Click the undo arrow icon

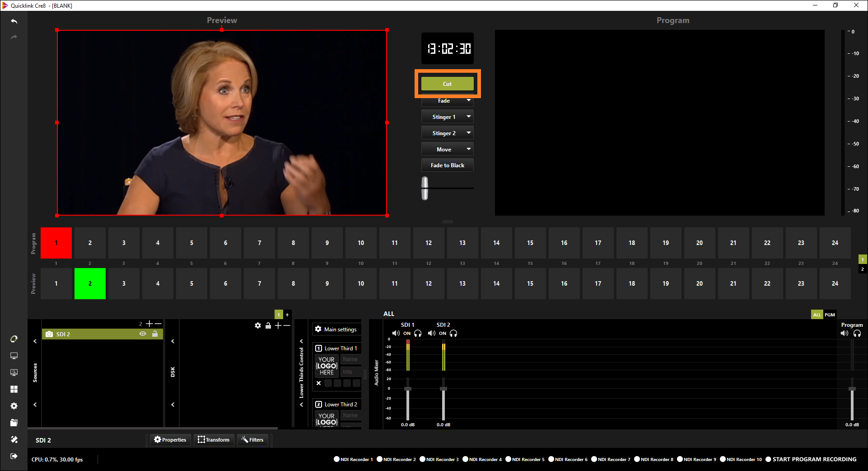(x=14, y=21)
